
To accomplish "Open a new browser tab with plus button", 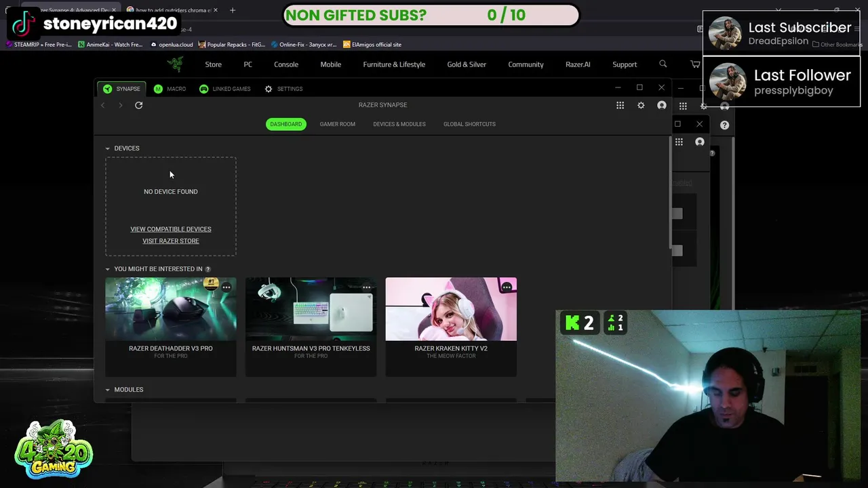I will point(232,10).
